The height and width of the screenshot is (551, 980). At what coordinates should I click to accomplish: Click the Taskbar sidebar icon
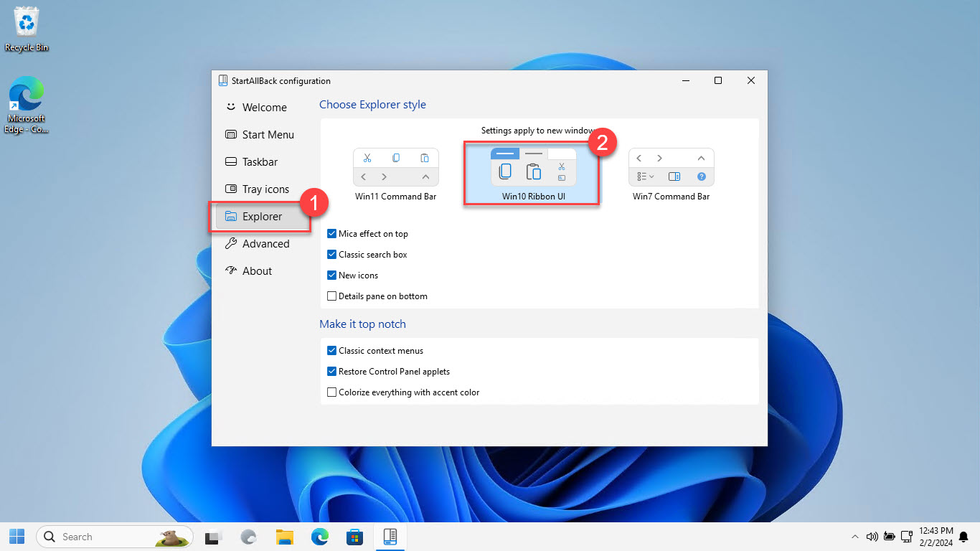click(x=231, y=161)
